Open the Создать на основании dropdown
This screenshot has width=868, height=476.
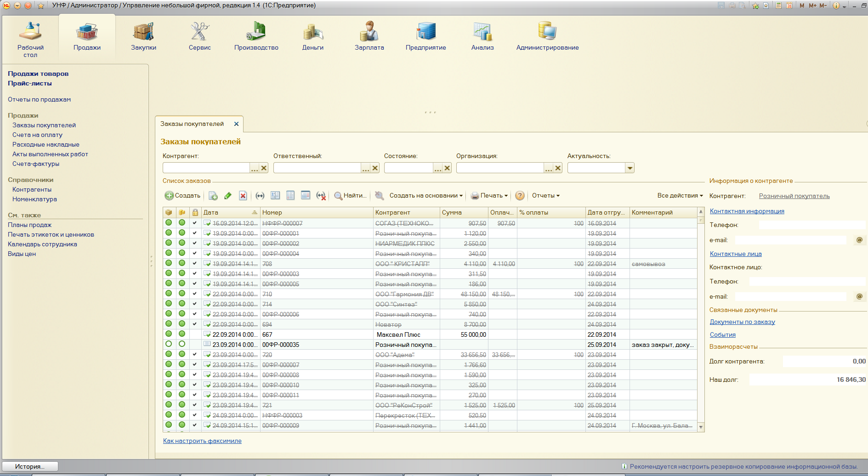(x=425, y=196)
